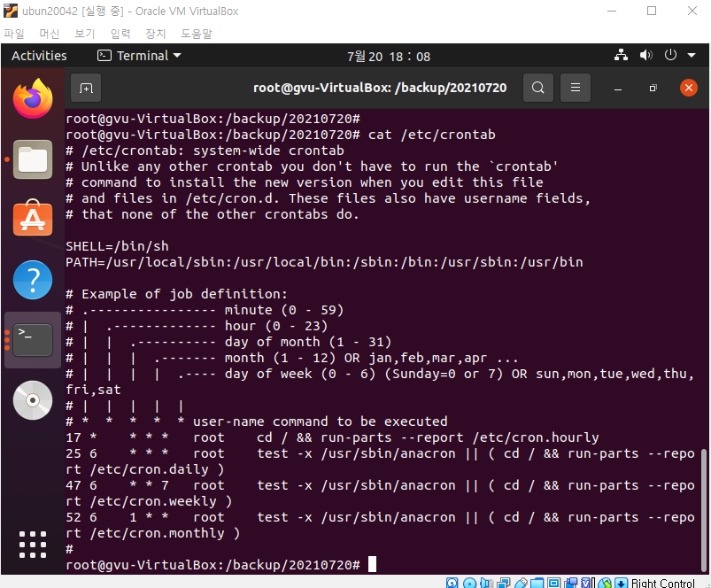Click '/etc/cron.weekly' text

pyautogui.click(x=153, y=501)
